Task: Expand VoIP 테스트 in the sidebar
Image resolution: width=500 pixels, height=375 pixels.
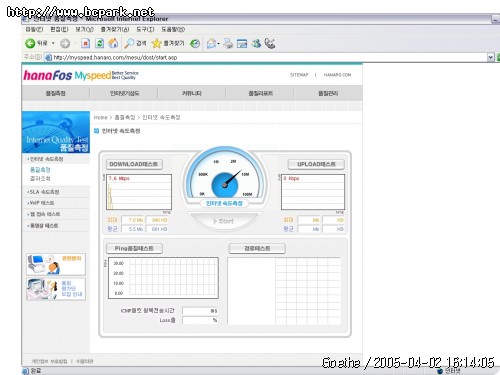Action: (x=41, y=203)
